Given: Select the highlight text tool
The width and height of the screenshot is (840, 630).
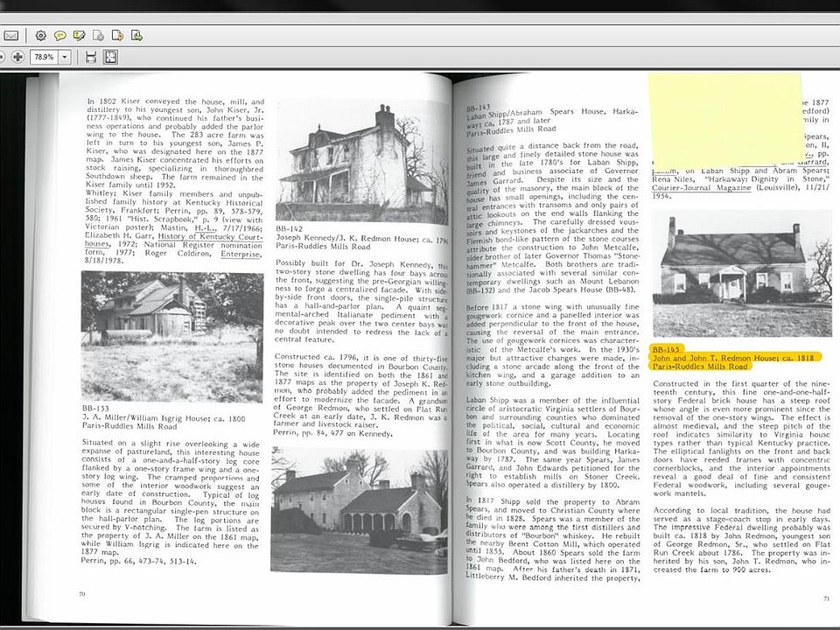Looking at the screenshot, I should click(x=80, y=36).
